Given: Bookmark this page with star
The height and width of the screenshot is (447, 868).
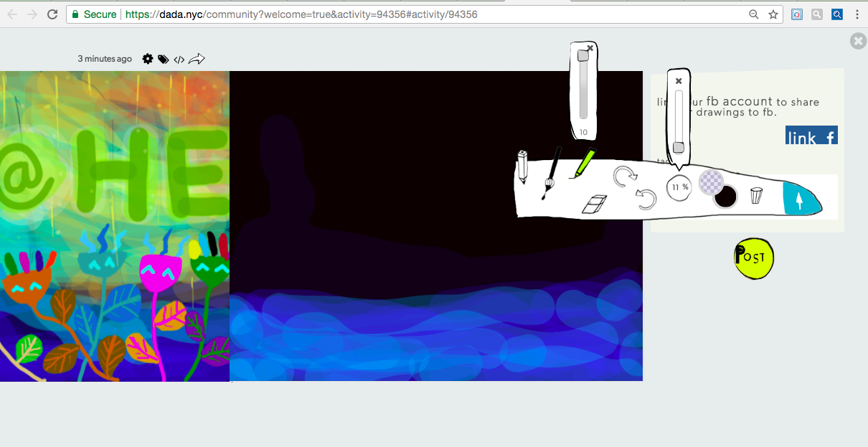Looking at the screenshot, I should pyautogui.click(x=773, y=14).
